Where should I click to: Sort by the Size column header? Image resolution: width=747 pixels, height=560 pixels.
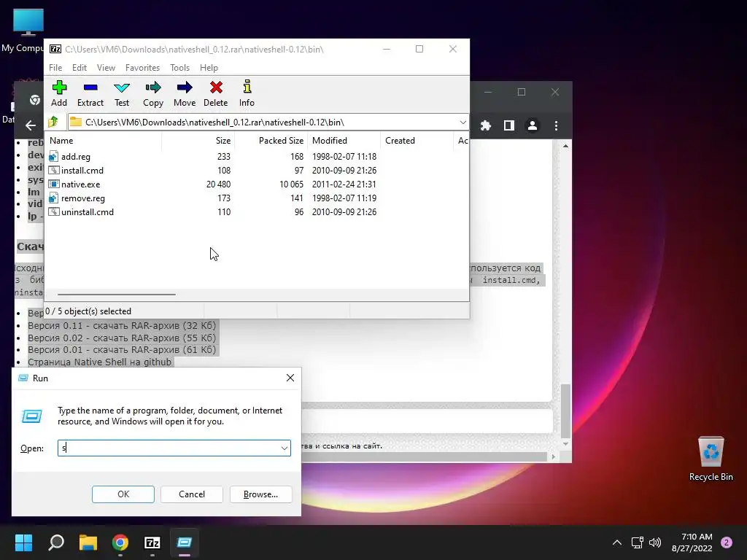click(198, 141)
